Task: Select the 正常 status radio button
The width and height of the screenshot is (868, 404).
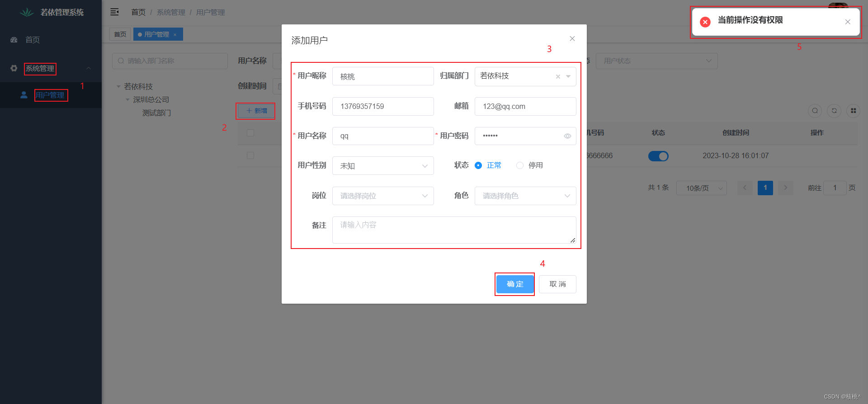Action: 478,165
